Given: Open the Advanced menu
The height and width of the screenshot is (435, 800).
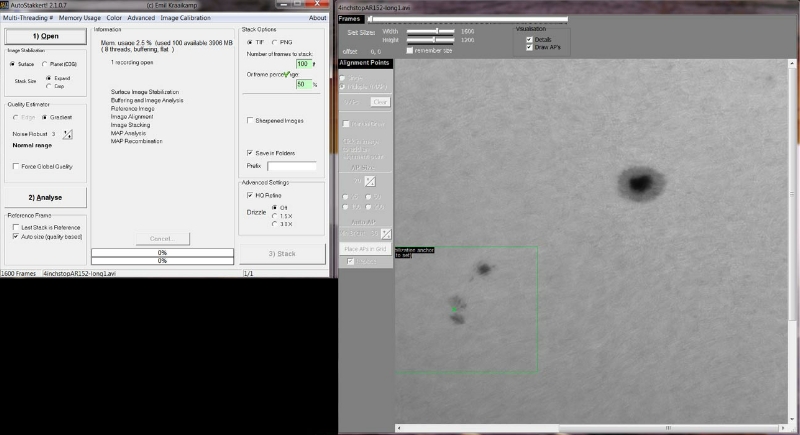Looking at the screenshot, I should tap(141, 18).
